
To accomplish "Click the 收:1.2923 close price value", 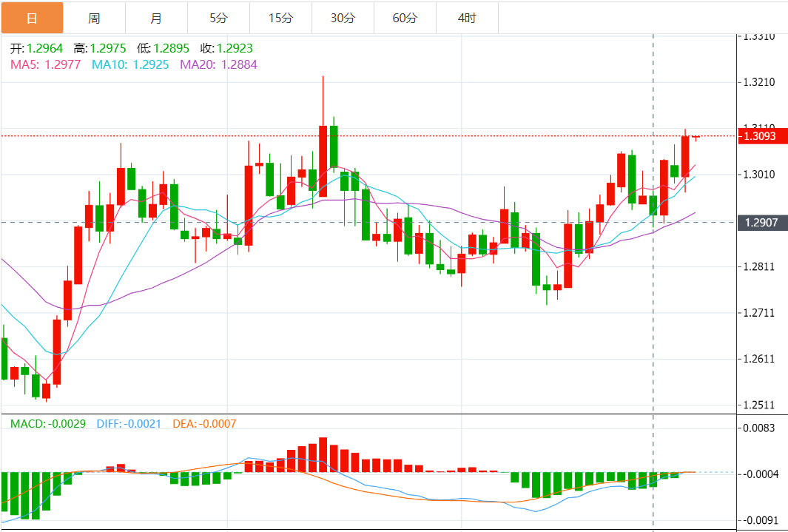I will point(226,48).
